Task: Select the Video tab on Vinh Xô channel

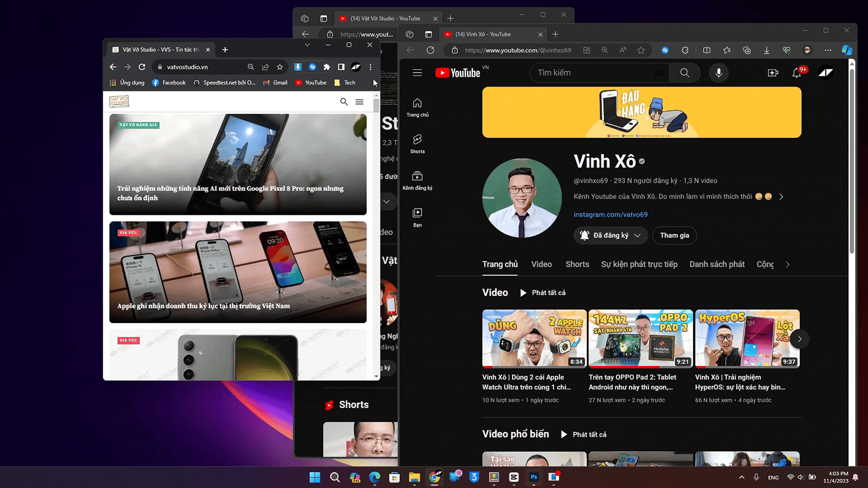Action: click(x=541, y=264)
